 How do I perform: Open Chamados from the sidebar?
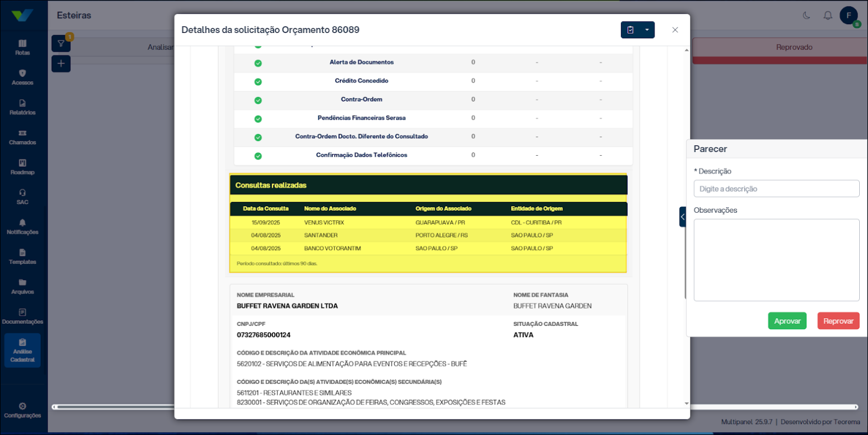23,137
